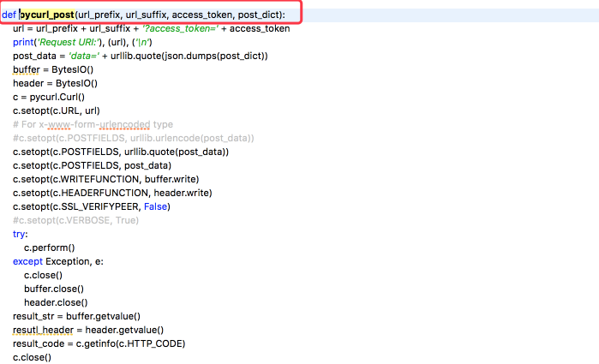Viewport: 599px width, 364px height.
Task: Click the print keyword on Request URI line
Action: tap(23, 43)
